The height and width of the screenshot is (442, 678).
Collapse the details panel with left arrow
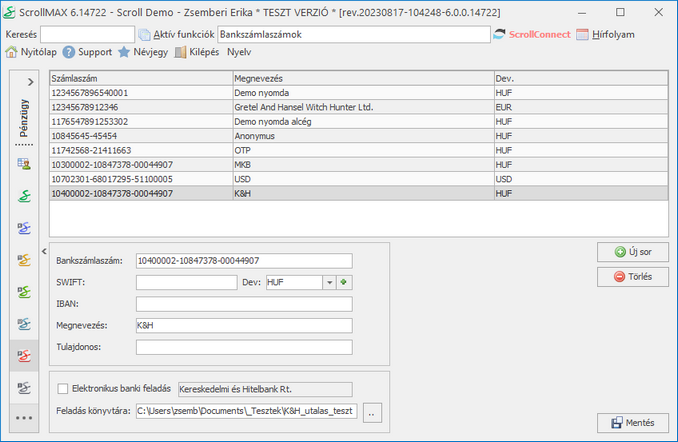click(x=44, y=251)
